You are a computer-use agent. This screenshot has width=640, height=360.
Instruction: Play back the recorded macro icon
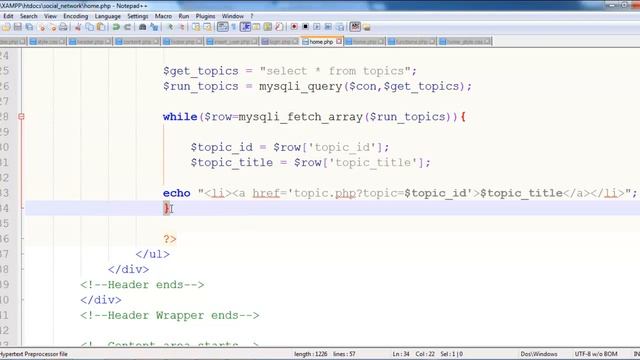[x=317, y=27]
